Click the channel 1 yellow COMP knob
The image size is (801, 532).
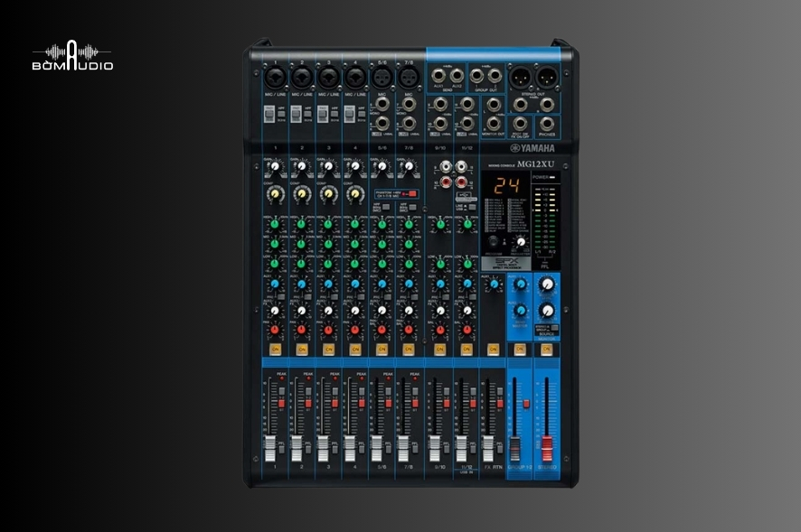pyautogui.click(x=275, y=194)
